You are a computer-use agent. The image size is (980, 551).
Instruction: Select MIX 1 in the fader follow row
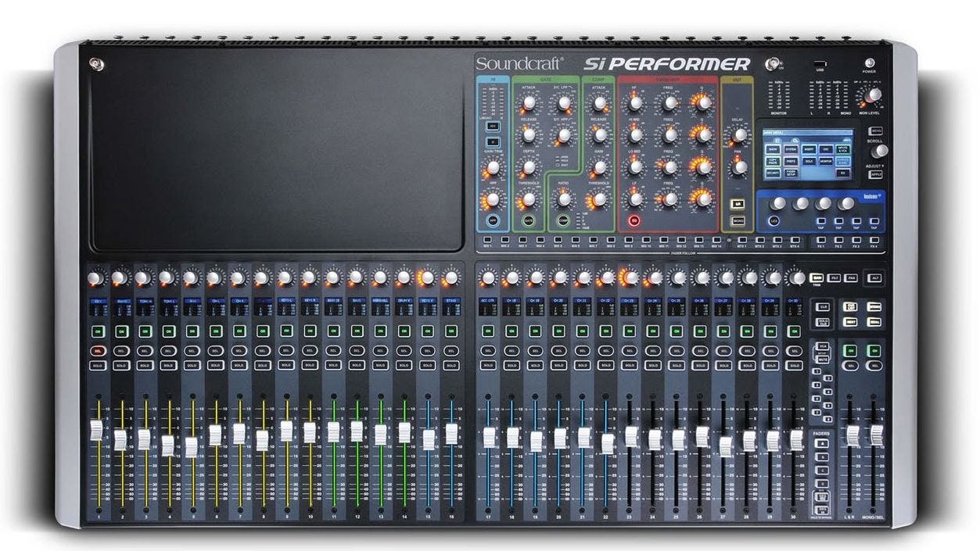[x=486, y=238]
